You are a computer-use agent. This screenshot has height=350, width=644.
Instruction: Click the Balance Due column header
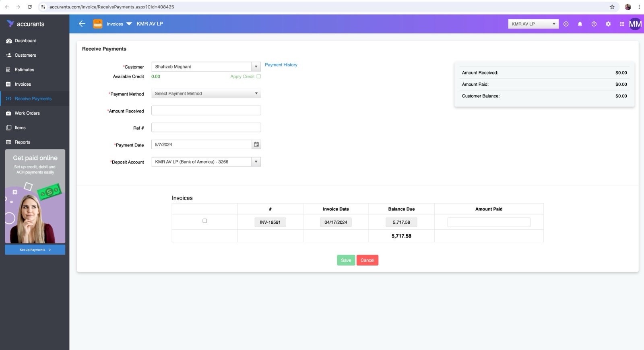[x=401, y=209]
